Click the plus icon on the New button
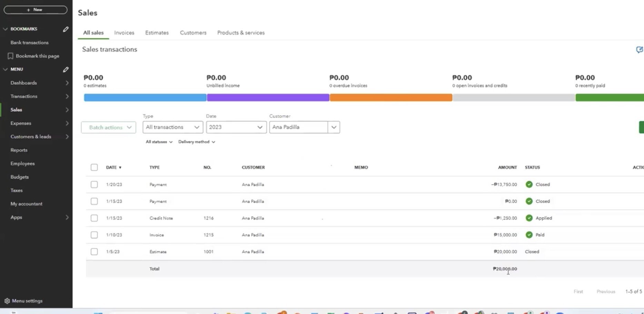The image size is (644, 314). pyautogui.click(x=29, y=10)
